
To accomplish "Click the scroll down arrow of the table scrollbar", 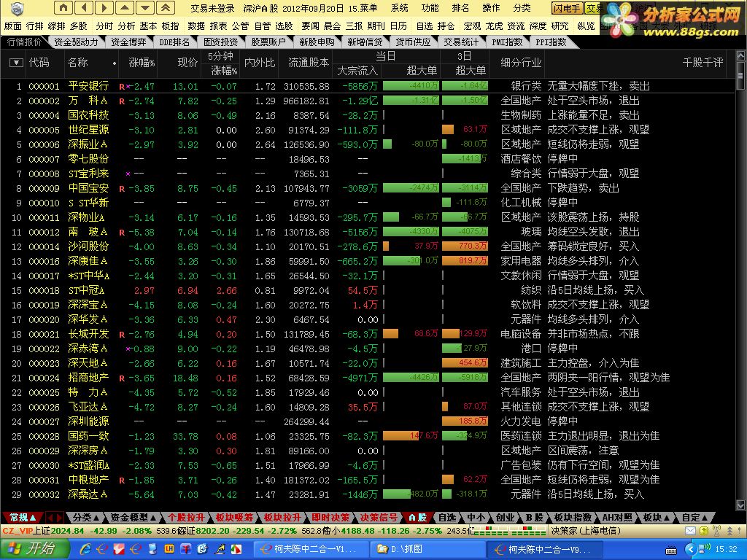I will (740, 505).
